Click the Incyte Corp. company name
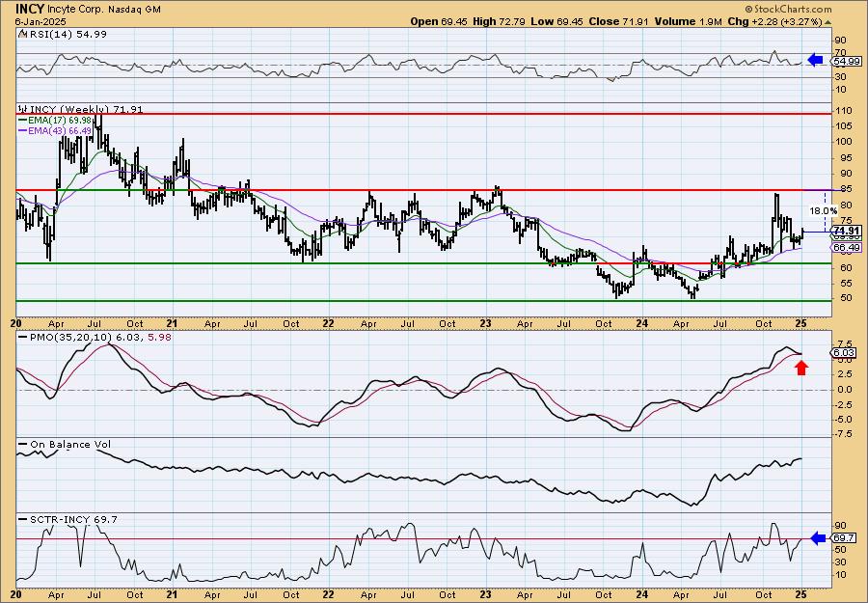868x603 pixels. pyautogui.click(x=76, y=10)
